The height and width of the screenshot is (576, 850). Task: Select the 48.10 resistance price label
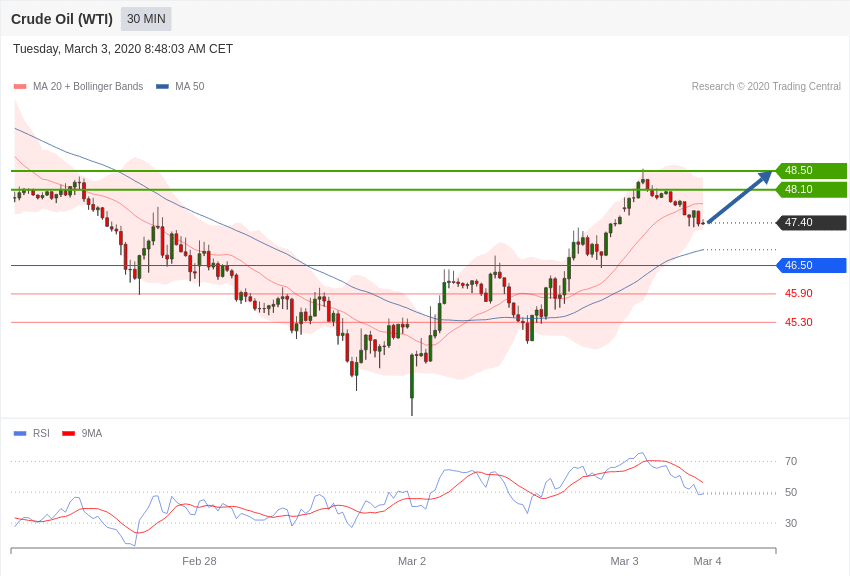click(x=811, y=189)
